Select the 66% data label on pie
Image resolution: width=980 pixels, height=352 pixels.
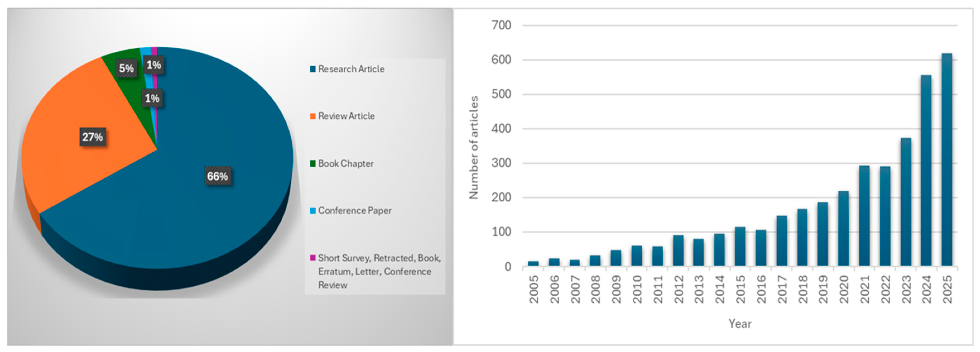coord(218,176)
